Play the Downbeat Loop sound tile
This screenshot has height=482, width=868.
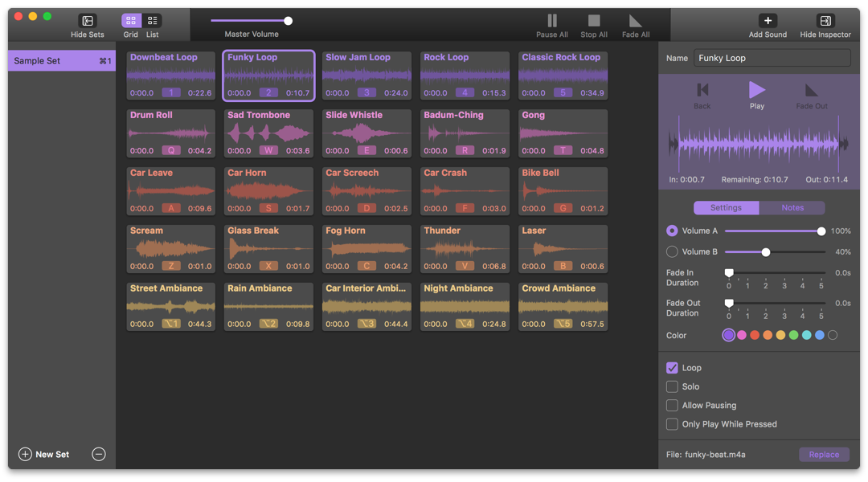(x=171, y=76)
